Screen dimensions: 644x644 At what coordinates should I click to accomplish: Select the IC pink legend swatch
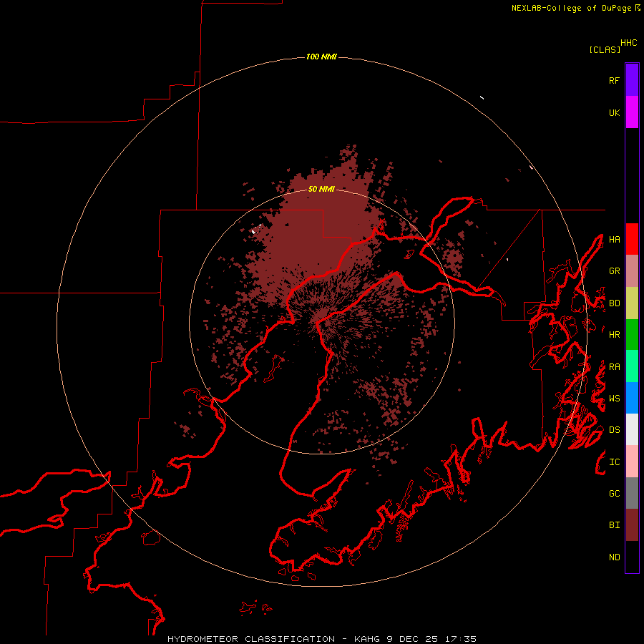click(x=632, y=462)
